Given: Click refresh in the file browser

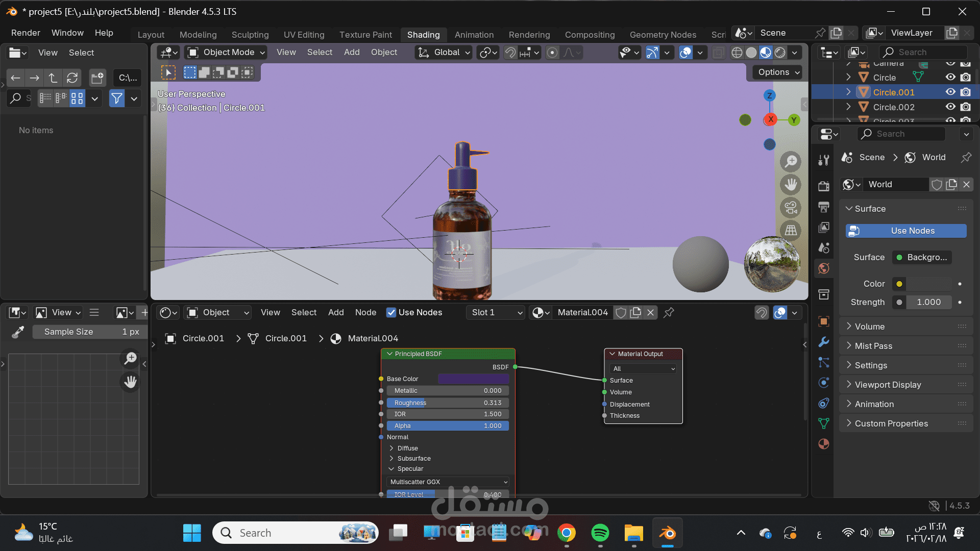Looking at the screenshot, I should pos(72,78).
